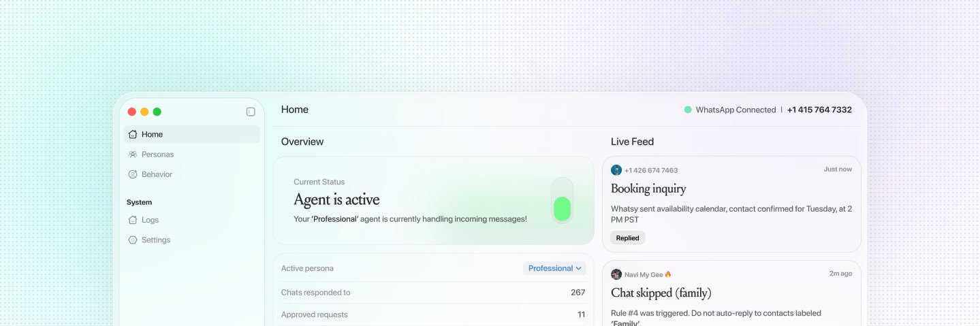Minimize the window with yellow button
The height and width of the screenshot is (326, 980).
(144, 112)
